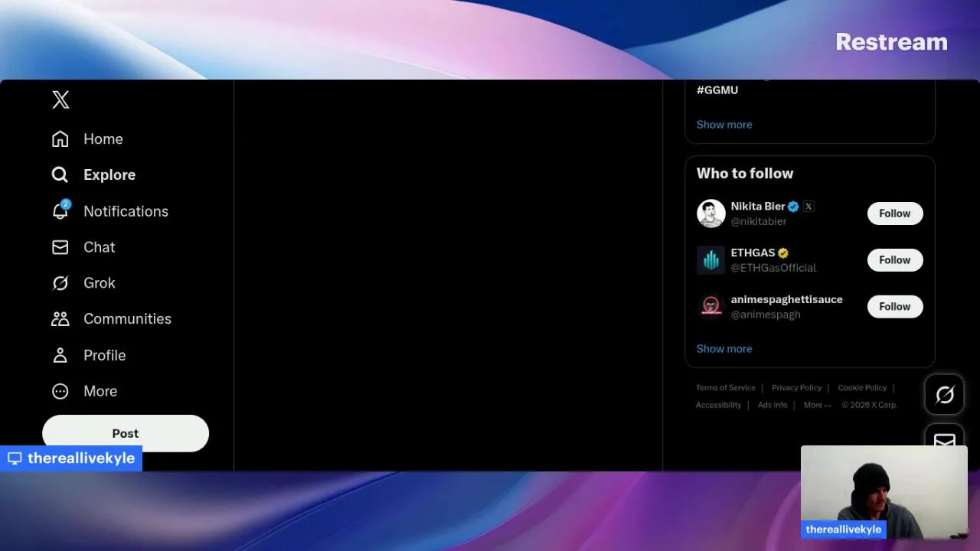Click the Post button
Image resolution: width=980 pixels, height=551 pixels.
126,433
